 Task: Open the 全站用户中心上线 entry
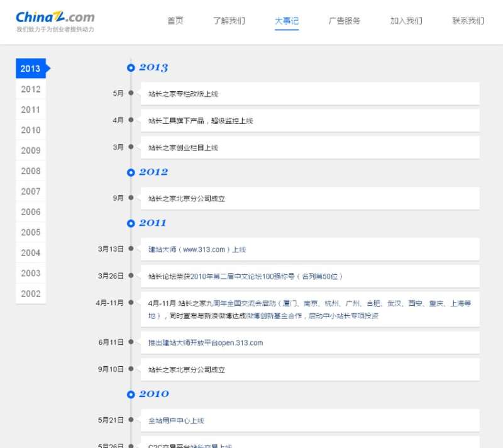tap(176, 420)
